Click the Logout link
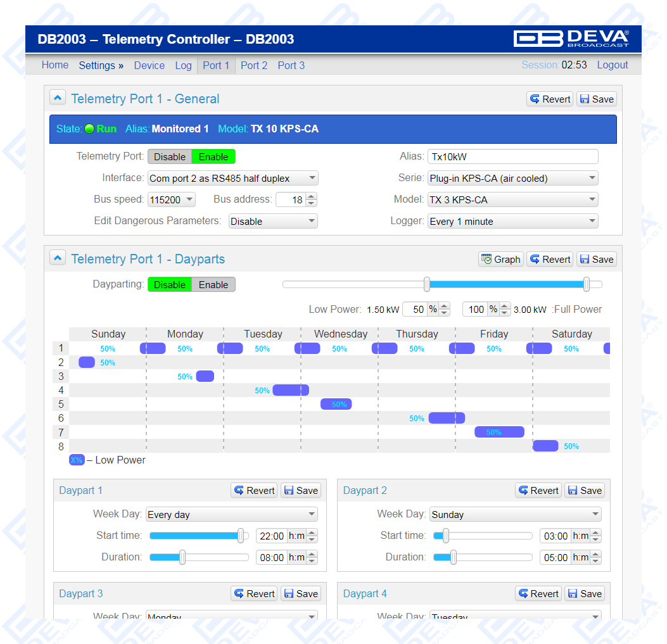Screen dimensions: 667x644 coord(612,65)
